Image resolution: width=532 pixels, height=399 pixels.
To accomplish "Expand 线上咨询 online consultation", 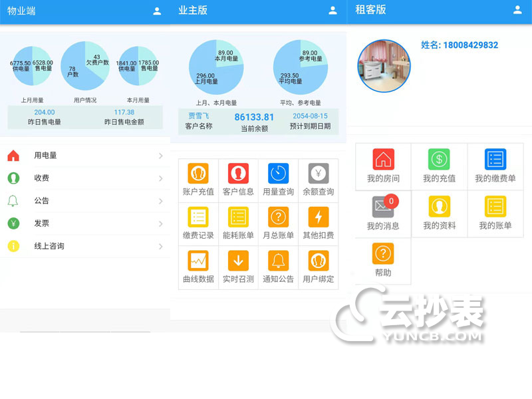I will [x=80, y=246].
